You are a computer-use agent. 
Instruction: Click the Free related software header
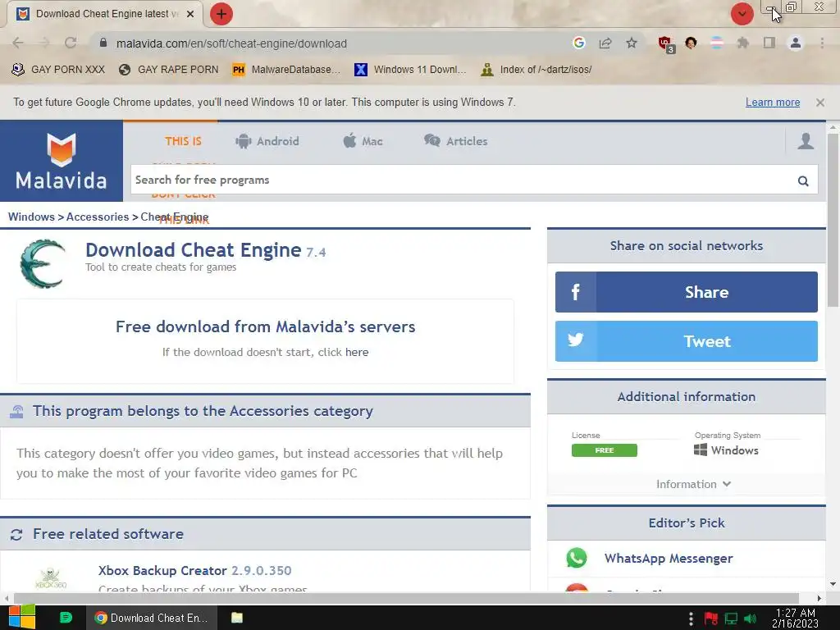tap(265, 534)
